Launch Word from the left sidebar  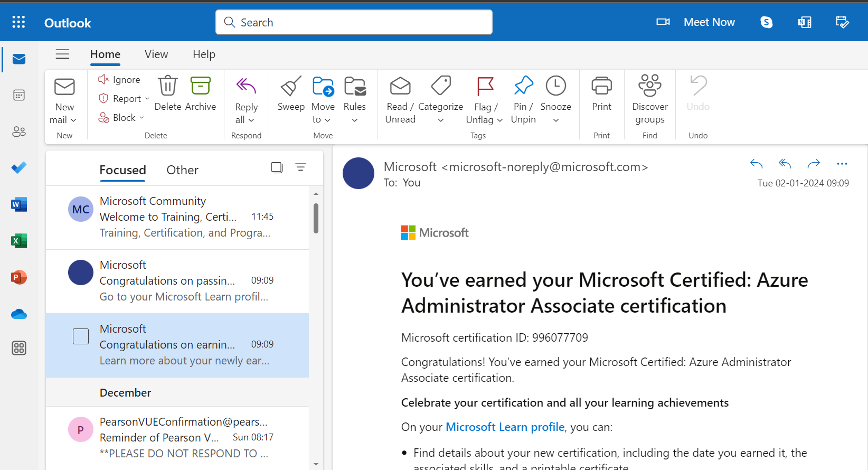click(x=19, y=204)
